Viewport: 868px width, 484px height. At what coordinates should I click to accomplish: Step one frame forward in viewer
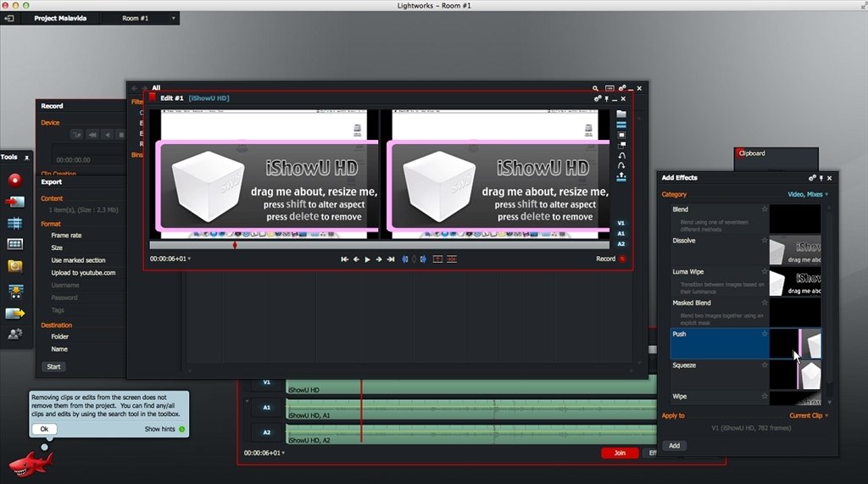pyautogui.click(x=379, y=259)
